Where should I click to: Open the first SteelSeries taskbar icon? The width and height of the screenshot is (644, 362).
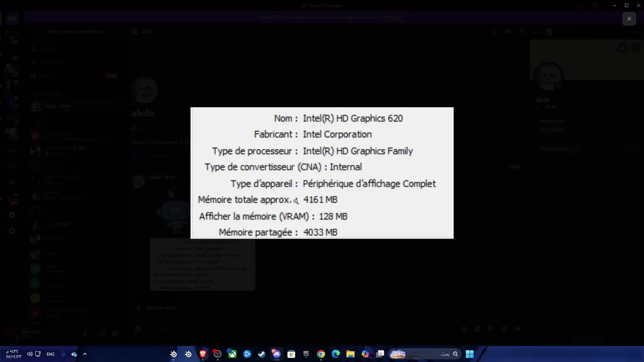(174, 354)
